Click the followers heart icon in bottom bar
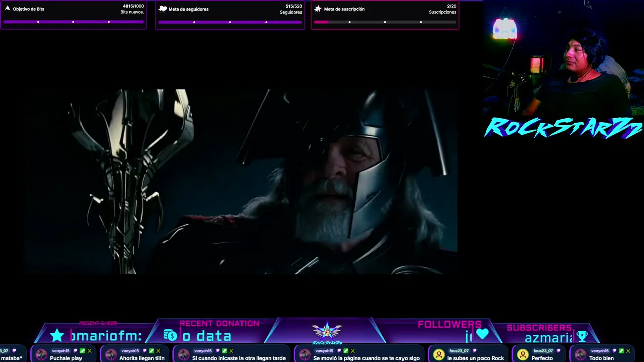Image resolution: width=644 pixels, height=362 pixels. [482, 333]
